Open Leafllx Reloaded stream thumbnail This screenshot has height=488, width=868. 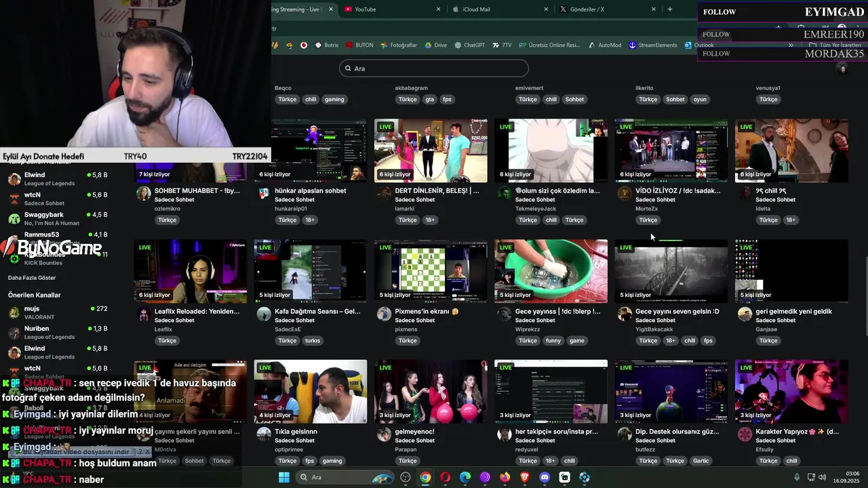click(190, 270)
